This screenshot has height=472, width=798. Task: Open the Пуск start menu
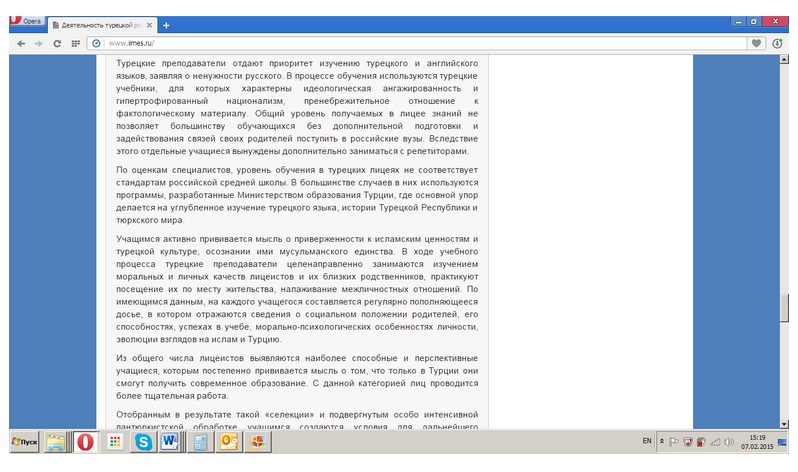pos(24,442)
